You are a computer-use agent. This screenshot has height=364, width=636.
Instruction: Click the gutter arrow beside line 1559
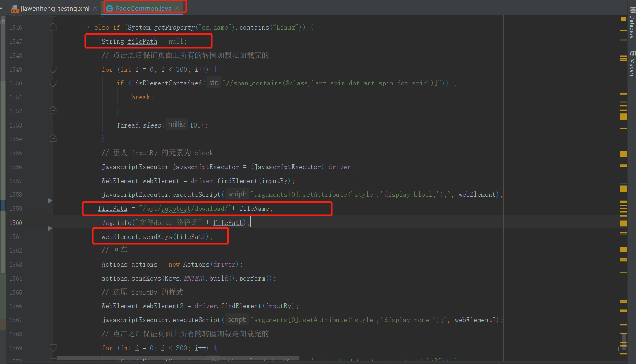click(50, 200)
